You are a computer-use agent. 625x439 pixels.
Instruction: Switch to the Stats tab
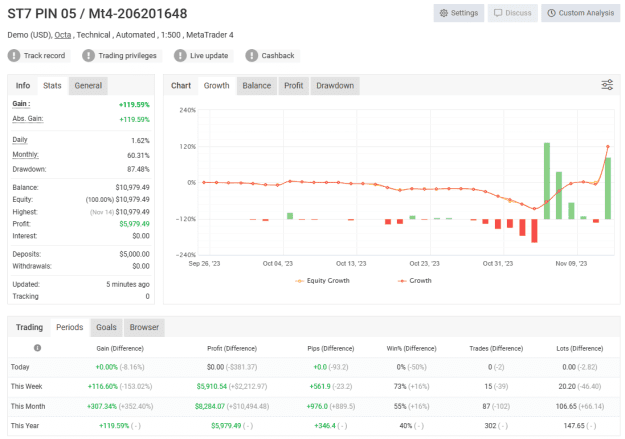coord(52,86)
